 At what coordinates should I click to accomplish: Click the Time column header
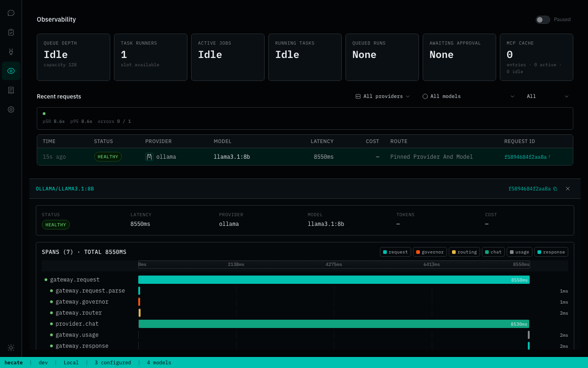pos(49,141)
